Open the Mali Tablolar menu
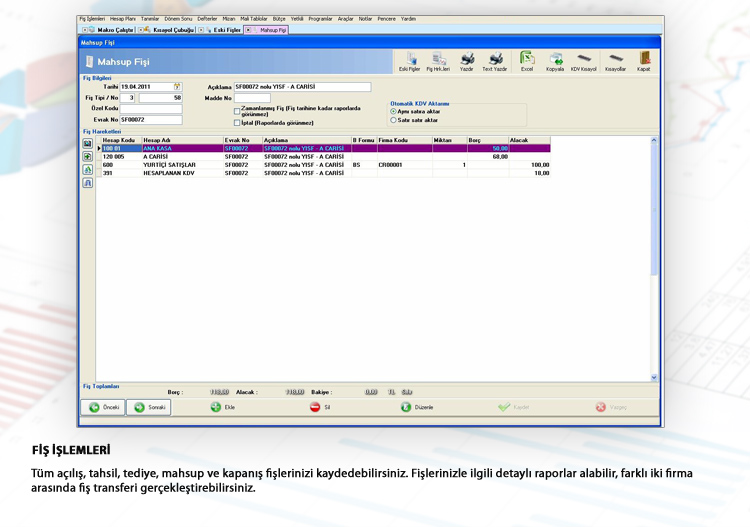 255,19
